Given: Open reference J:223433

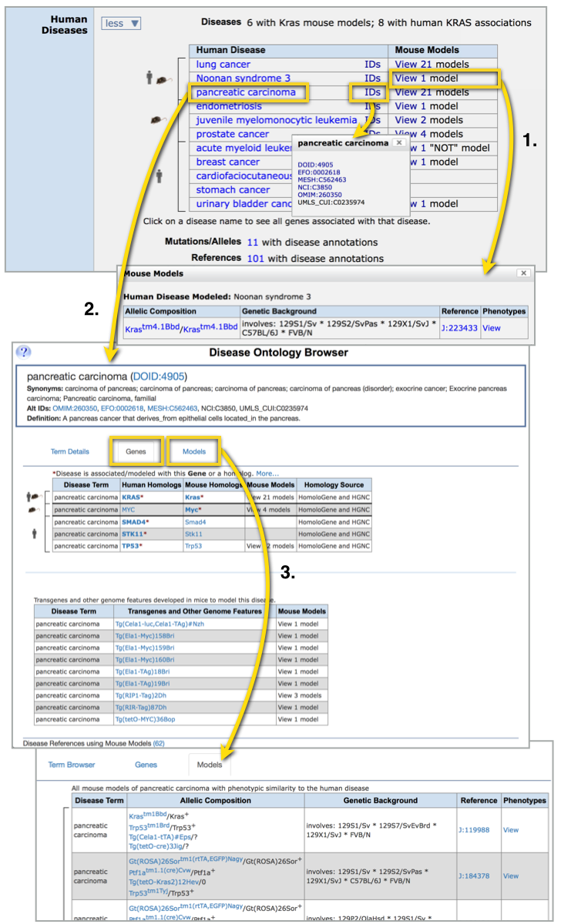Looking at the screenshot, I should (460, 327).
